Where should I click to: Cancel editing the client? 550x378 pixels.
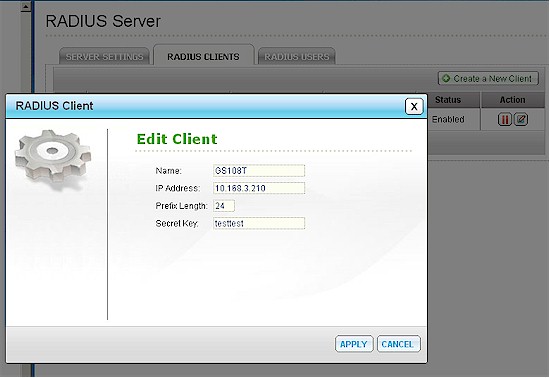tap(398, 344)
